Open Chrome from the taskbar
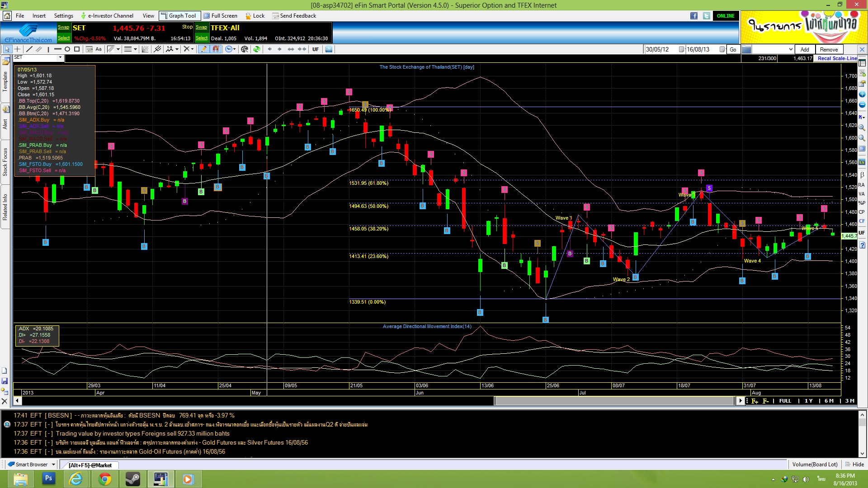 click(x=105, y=479)
